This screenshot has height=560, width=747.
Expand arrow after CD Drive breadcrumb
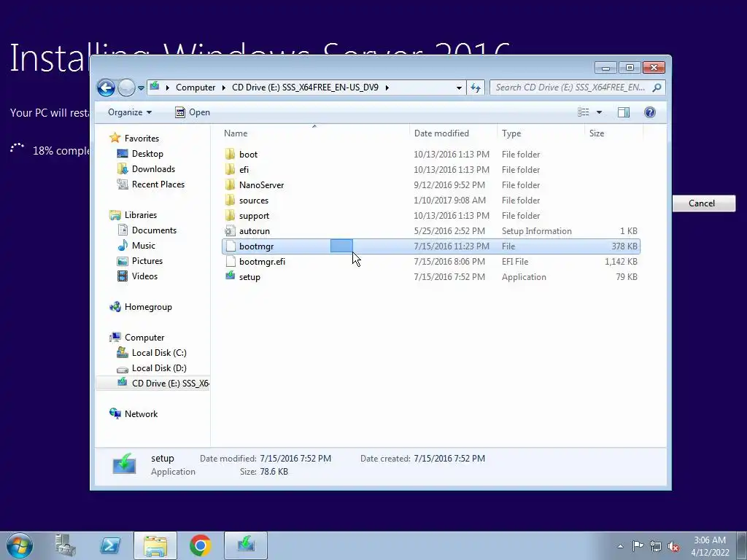coord(387,87)
